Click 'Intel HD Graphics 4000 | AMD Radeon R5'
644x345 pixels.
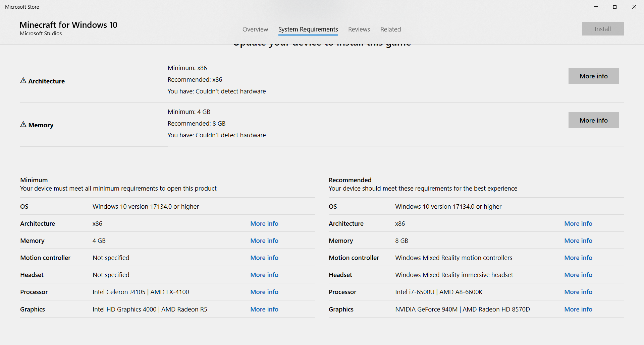tap(150, 309)
